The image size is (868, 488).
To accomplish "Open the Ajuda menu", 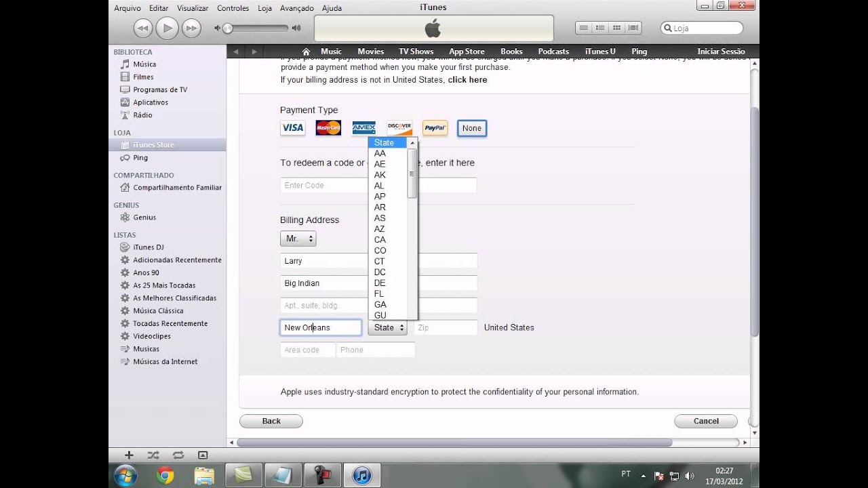I will 332,8.
